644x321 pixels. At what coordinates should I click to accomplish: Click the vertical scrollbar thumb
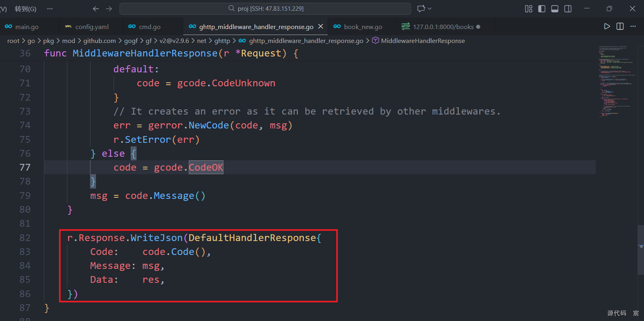click(640, 250)
